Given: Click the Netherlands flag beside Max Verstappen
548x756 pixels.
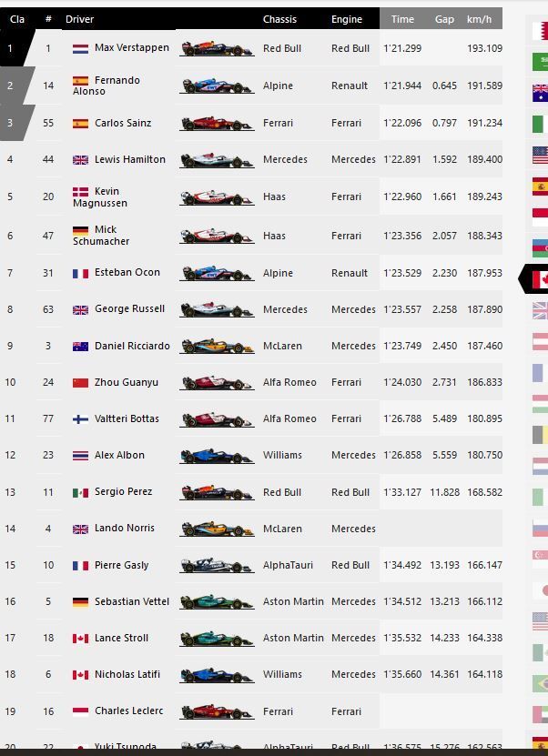Looking at the screenshot, I should (82, 47).
